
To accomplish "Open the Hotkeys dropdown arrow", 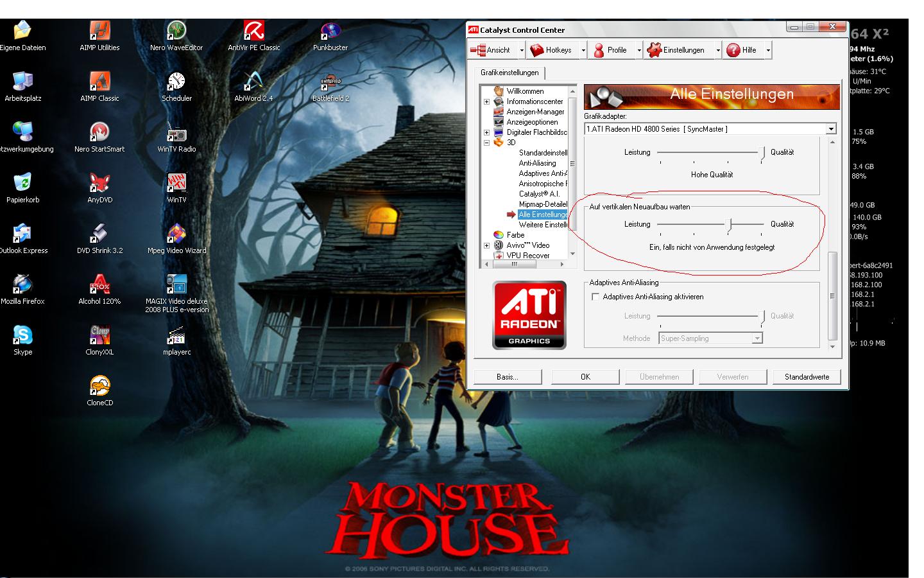I will [x=583, y=50].
